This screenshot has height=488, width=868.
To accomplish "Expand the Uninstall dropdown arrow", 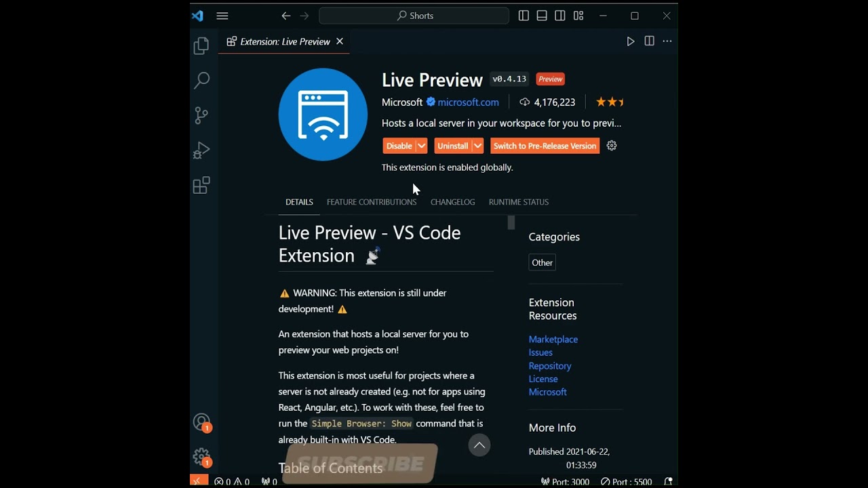I will click(477, 146).
